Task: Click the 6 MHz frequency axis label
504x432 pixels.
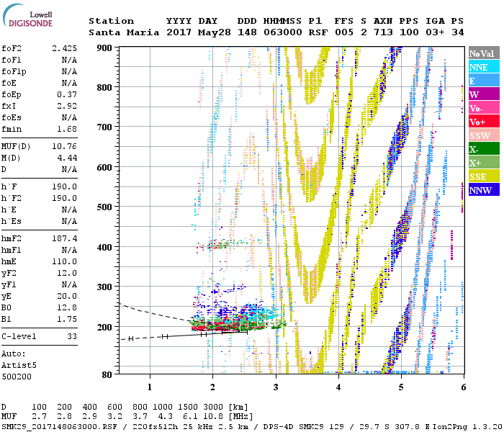Action: pos(464,387)
